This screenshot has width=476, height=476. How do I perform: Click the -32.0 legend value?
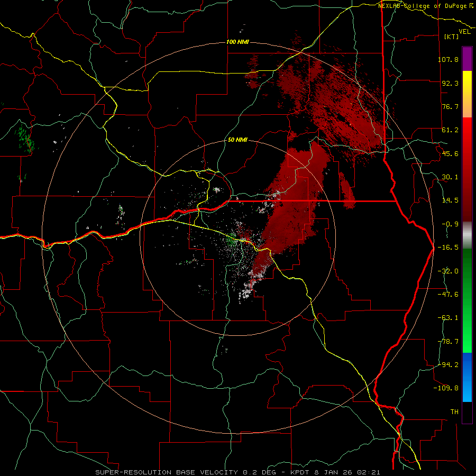(448, 271)
